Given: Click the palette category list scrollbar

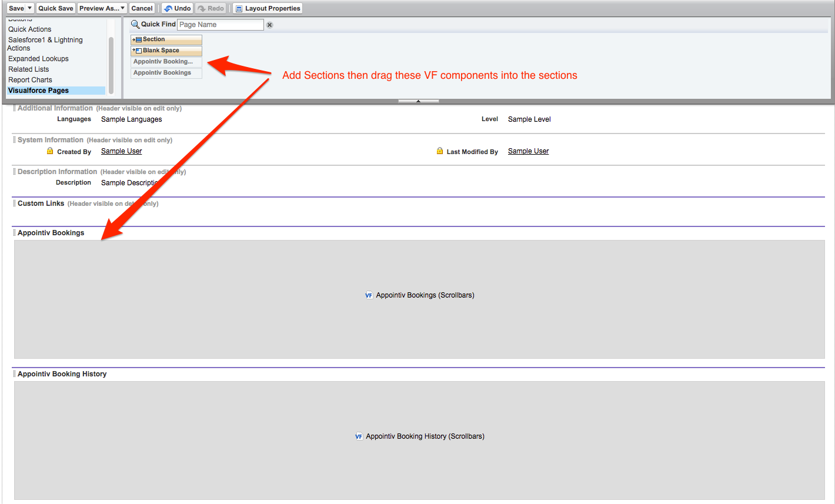Looking at the screenshot, I should pos(111,65).
